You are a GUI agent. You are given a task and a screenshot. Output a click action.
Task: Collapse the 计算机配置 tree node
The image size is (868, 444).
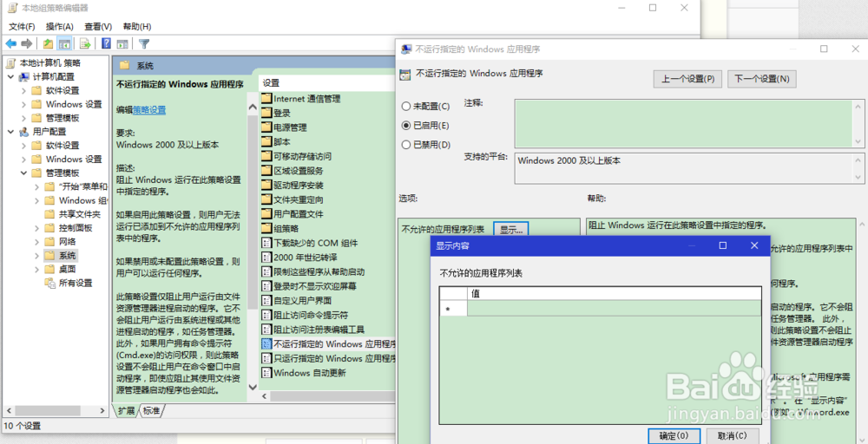coord(10,77)
